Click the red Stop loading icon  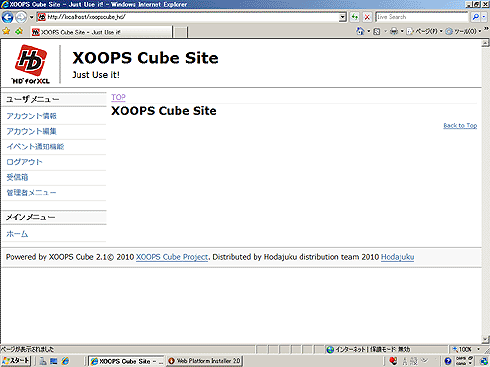click(x=367, y=17)
